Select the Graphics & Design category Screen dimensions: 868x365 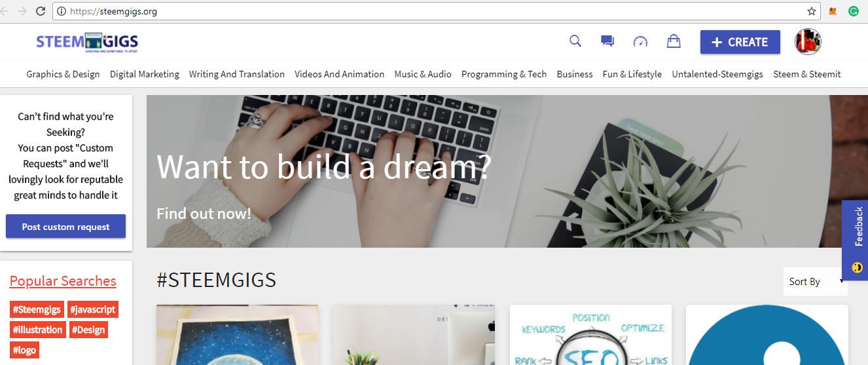63,74
